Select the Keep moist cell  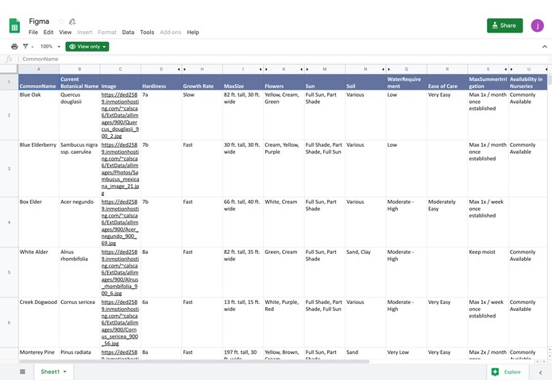click(488, 272)
